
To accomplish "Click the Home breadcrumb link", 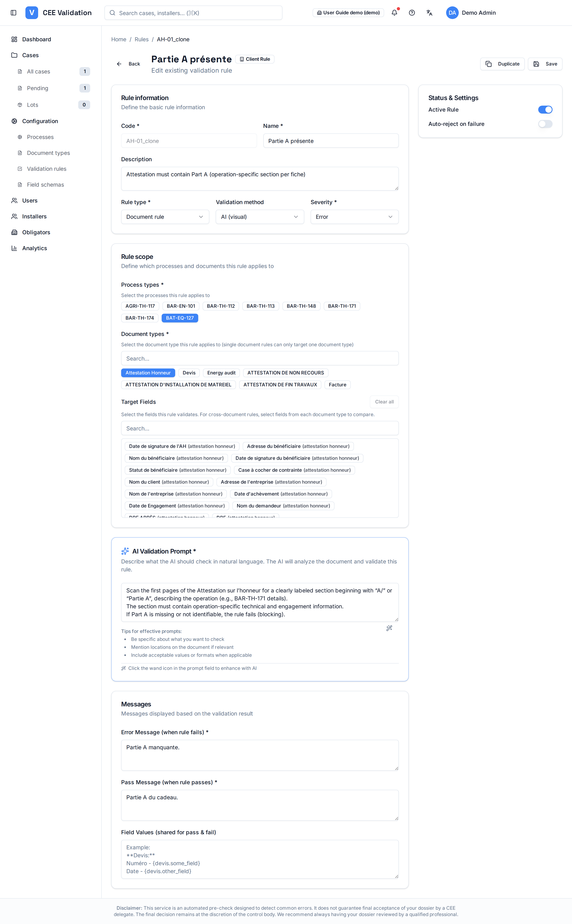I will (119, 39).
